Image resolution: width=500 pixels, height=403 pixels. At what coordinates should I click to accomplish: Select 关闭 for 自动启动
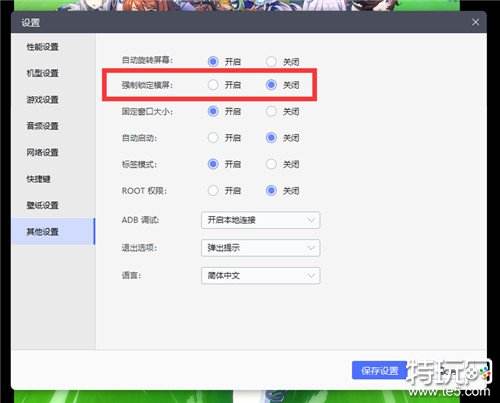point(271,137)
